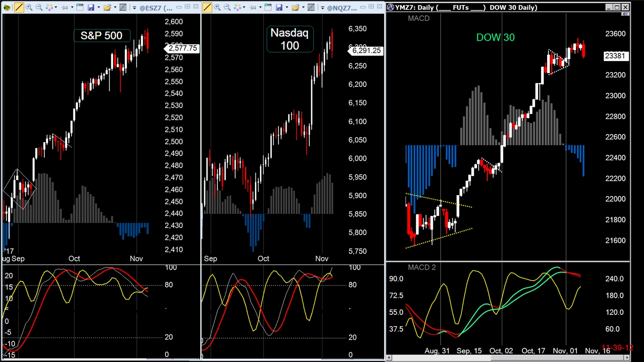Image resolution: width=644 pixels, height=362 pixels.
Task: Click the double-arrow collapse icon in the YMZ7 window
Action: coord(625,14)
